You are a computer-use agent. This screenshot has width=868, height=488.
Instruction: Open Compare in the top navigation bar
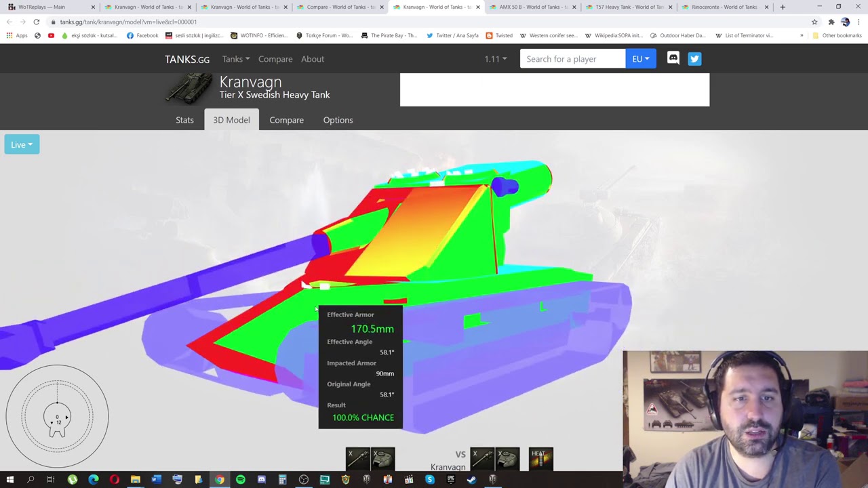point(275,59)
